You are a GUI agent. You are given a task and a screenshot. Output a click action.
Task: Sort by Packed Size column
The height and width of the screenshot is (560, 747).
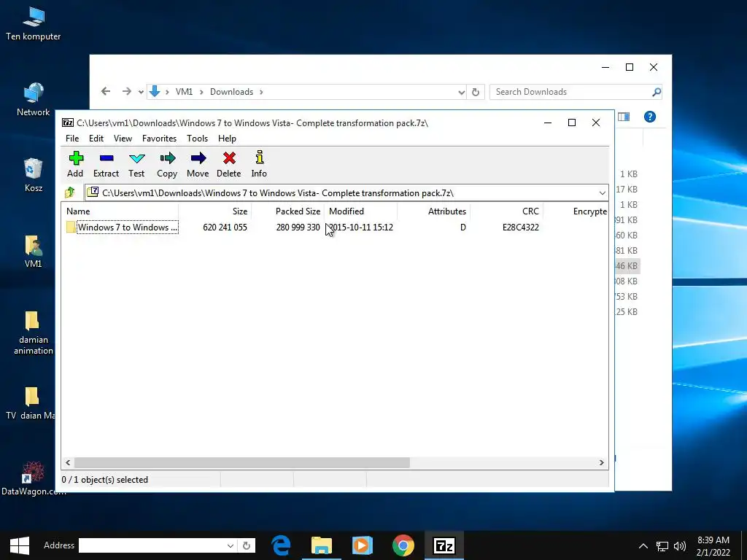coord(287,211)
